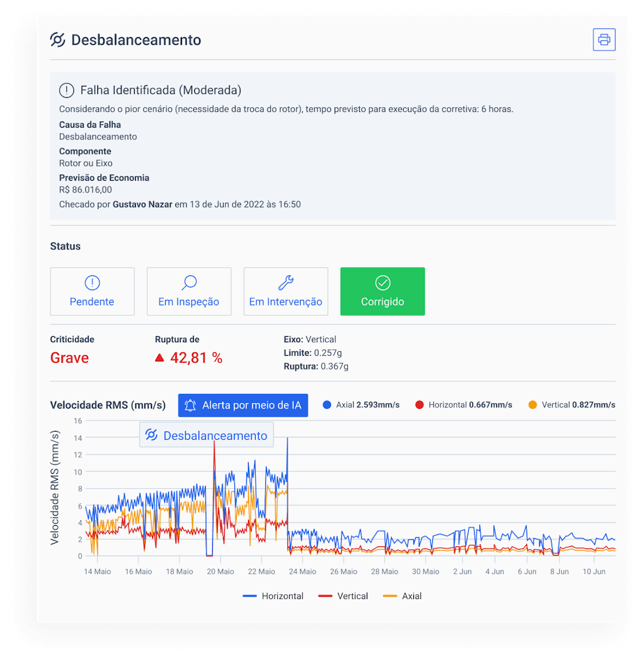Click the print icon button

pos(604,40)
